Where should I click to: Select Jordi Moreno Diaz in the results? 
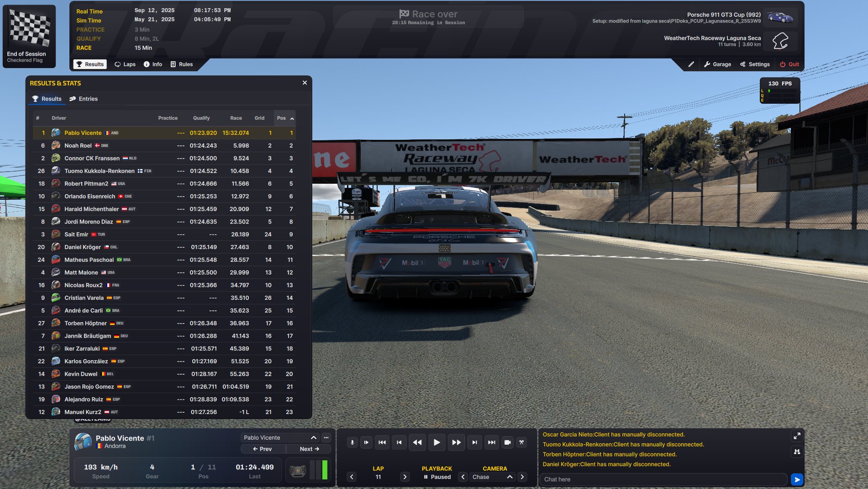tap(164, 222)
